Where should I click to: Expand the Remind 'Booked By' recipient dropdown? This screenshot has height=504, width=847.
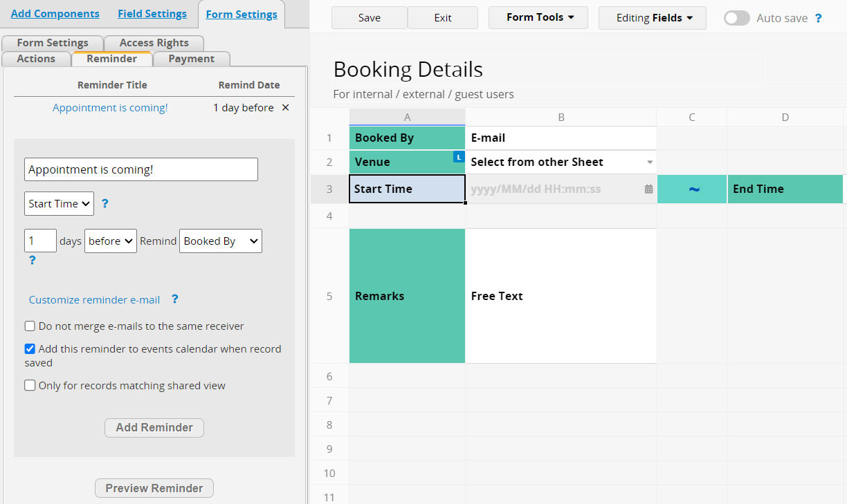point(220,241)
